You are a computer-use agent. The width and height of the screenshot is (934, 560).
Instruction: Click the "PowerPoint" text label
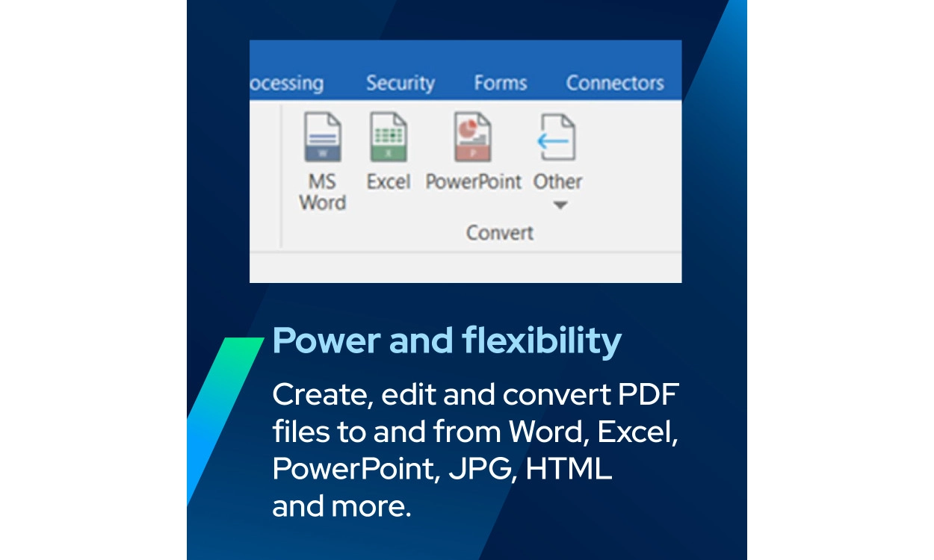pyautogui.click(x=473, y=181)
